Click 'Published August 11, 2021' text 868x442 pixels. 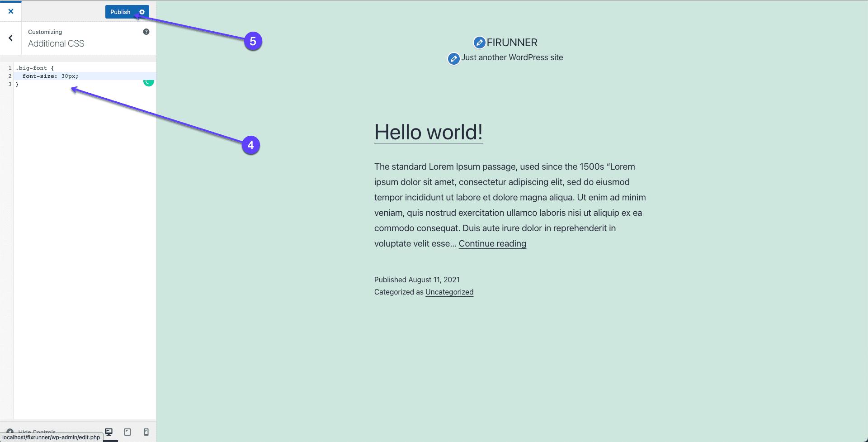point(417,280)
